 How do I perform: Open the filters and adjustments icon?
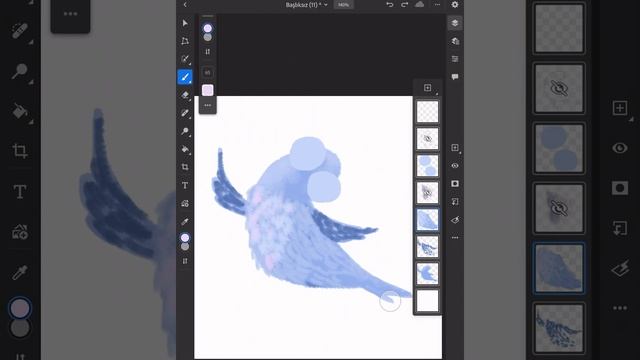click(x=455, y=220)
